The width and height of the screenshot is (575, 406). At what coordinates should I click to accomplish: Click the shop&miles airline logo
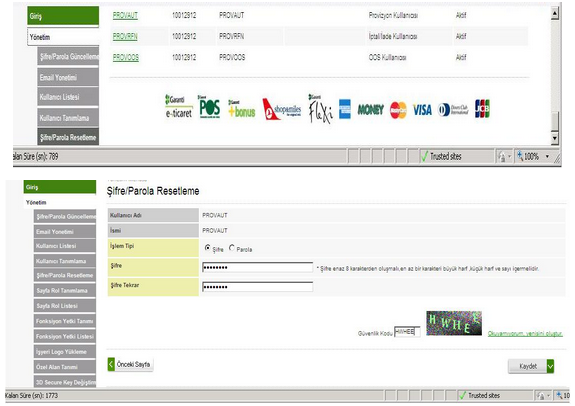tap(282, 109)
